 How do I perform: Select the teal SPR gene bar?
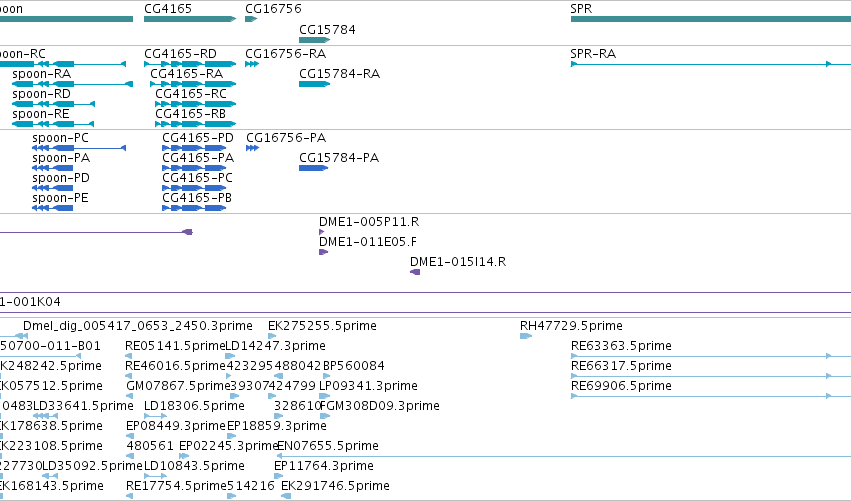click(711, 19)
